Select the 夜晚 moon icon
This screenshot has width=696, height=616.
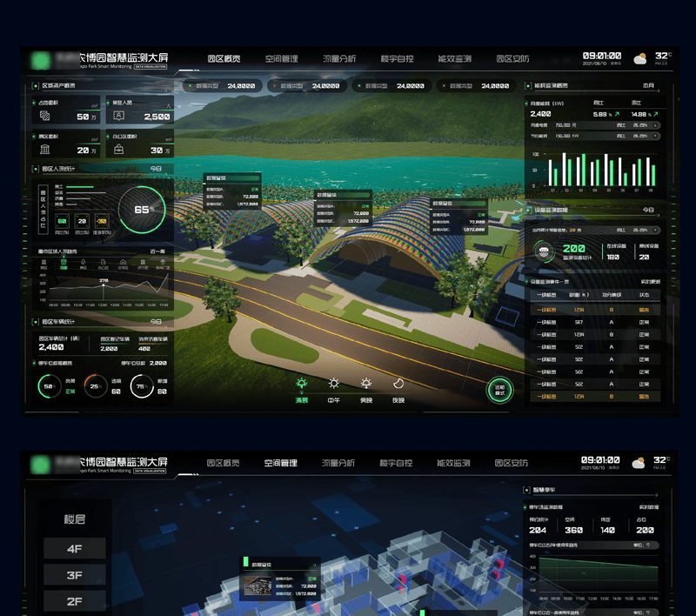[398, 383]
